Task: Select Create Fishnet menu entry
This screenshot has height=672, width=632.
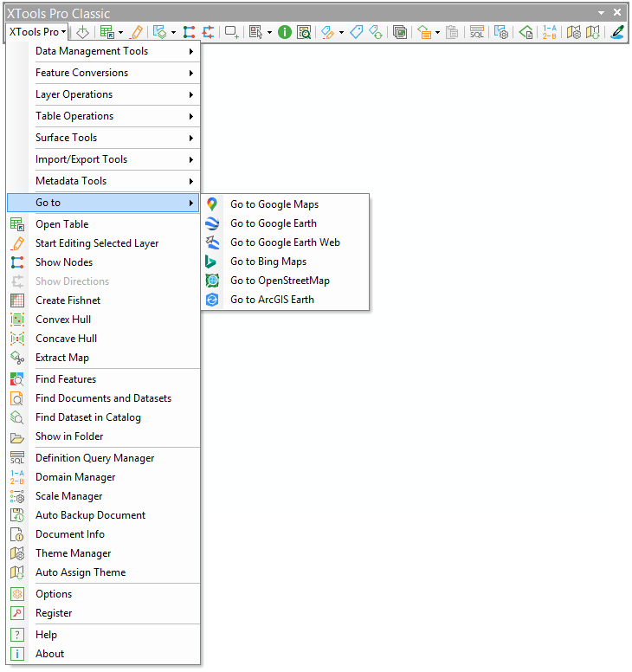Action: (x=103, y=300)
